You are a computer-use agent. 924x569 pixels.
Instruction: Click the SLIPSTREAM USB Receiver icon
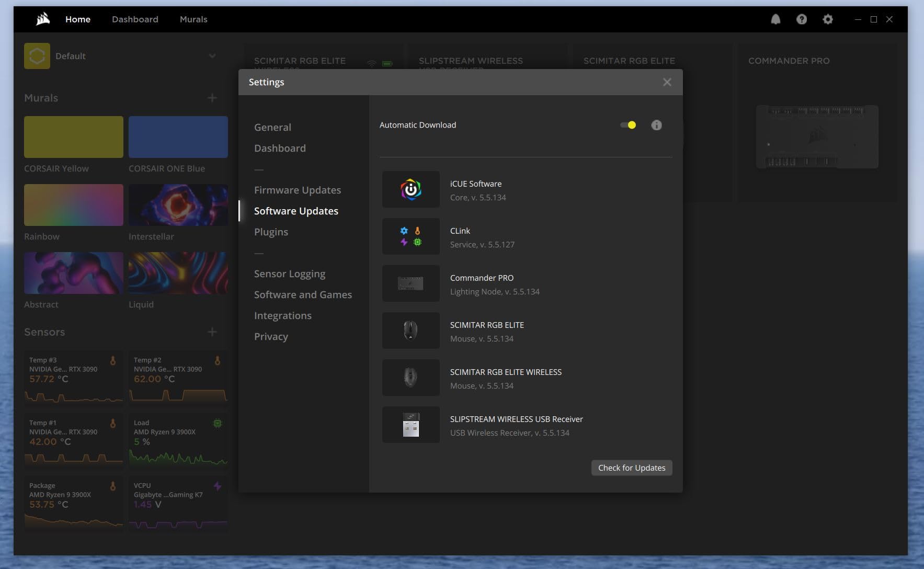pos(410,425)
